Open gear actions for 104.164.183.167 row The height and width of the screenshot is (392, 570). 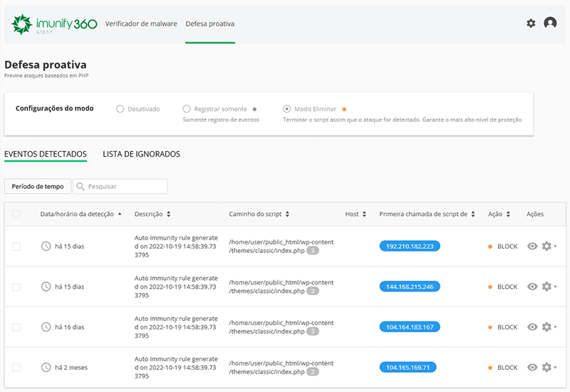click(549, 327)
